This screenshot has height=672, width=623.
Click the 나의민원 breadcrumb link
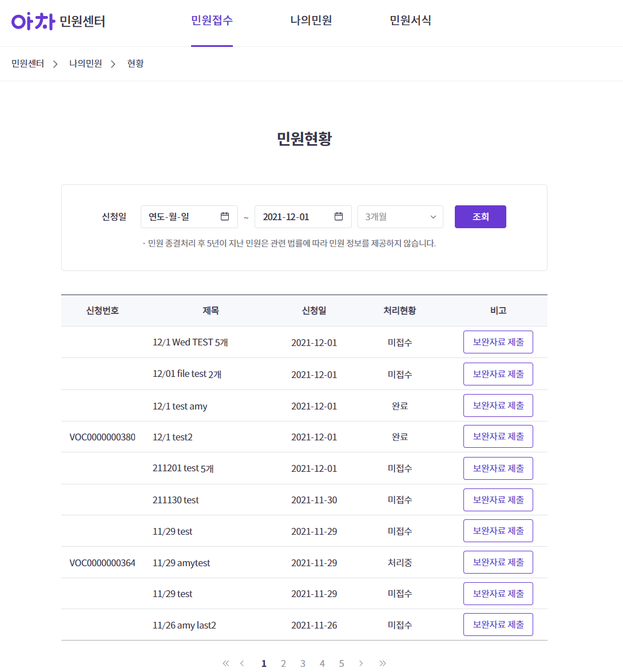pyautogui.click(x=85, y=63)
